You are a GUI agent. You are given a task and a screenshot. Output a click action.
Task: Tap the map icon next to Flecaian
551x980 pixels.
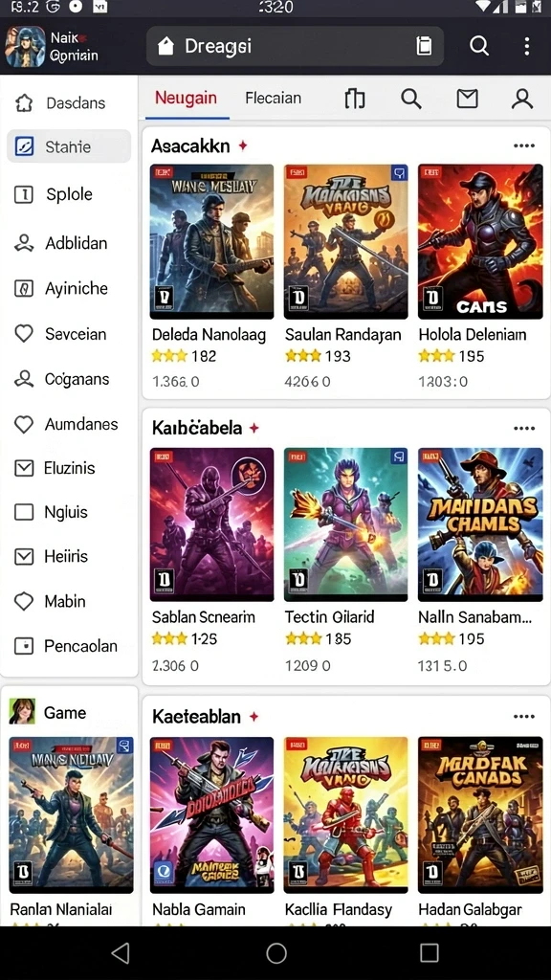[x=354, y=99]
